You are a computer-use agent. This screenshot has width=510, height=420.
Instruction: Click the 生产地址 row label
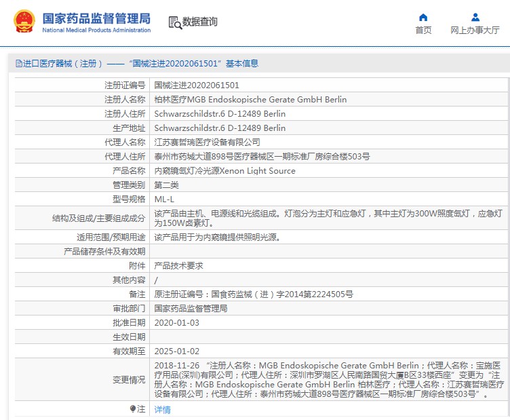(129, 128)
